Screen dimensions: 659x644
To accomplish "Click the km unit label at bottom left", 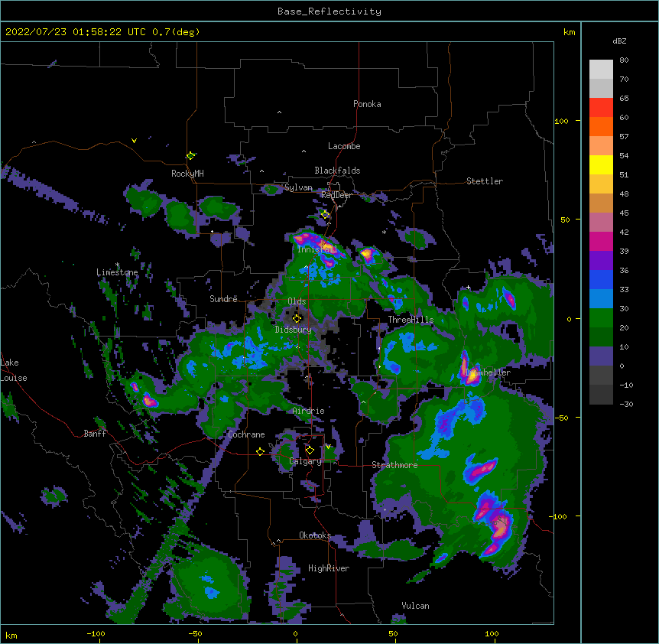I will pos(11,635).
